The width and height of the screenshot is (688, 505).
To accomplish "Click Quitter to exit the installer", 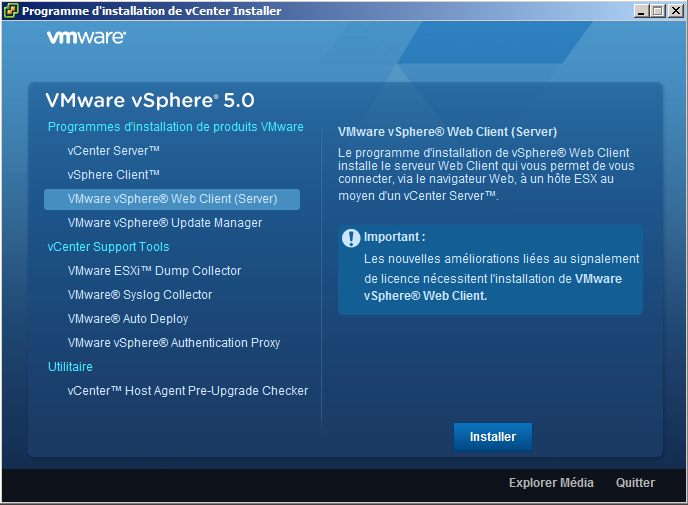I will (x=635, y=483).
